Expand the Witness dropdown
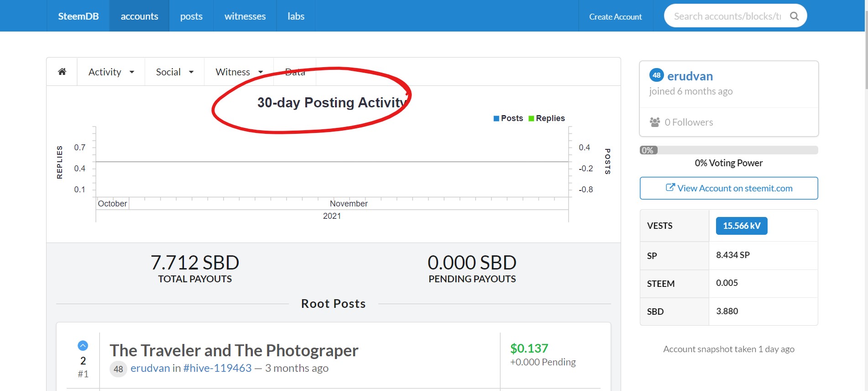 (239, 72)
